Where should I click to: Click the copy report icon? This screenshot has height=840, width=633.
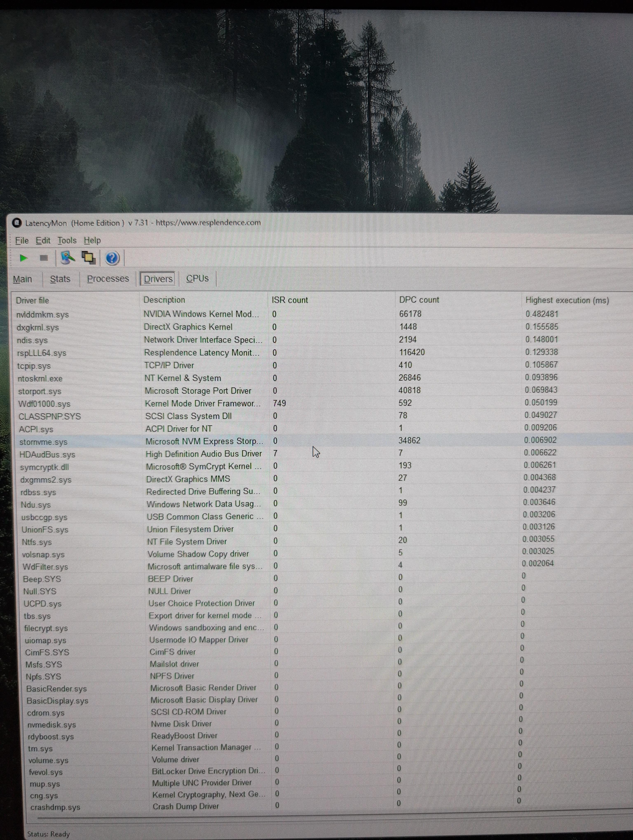(89, 258)
